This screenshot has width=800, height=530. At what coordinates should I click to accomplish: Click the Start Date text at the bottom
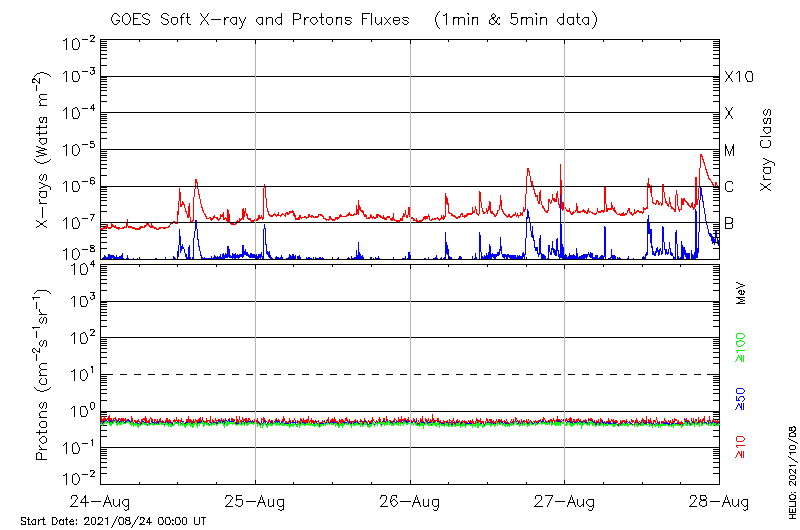[113, 521]
